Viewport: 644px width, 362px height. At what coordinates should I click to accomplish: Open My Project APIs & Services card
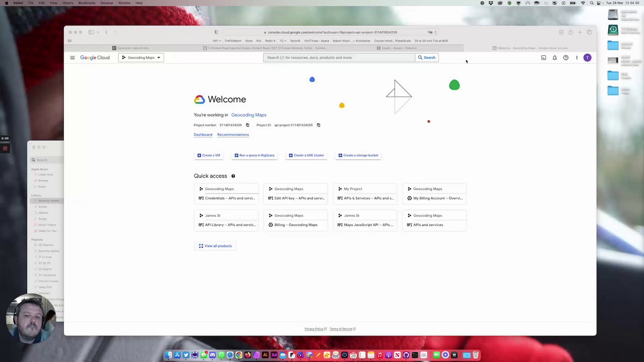365,194
